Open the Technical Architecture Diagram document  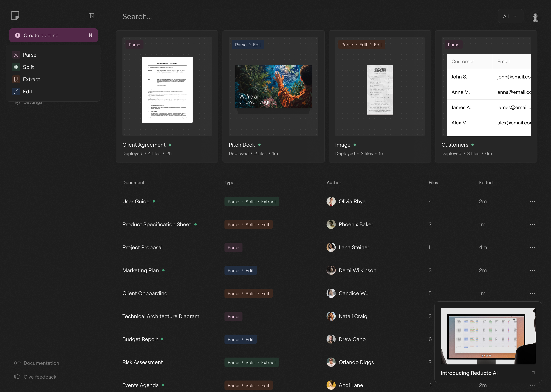[x=161, y=316]
